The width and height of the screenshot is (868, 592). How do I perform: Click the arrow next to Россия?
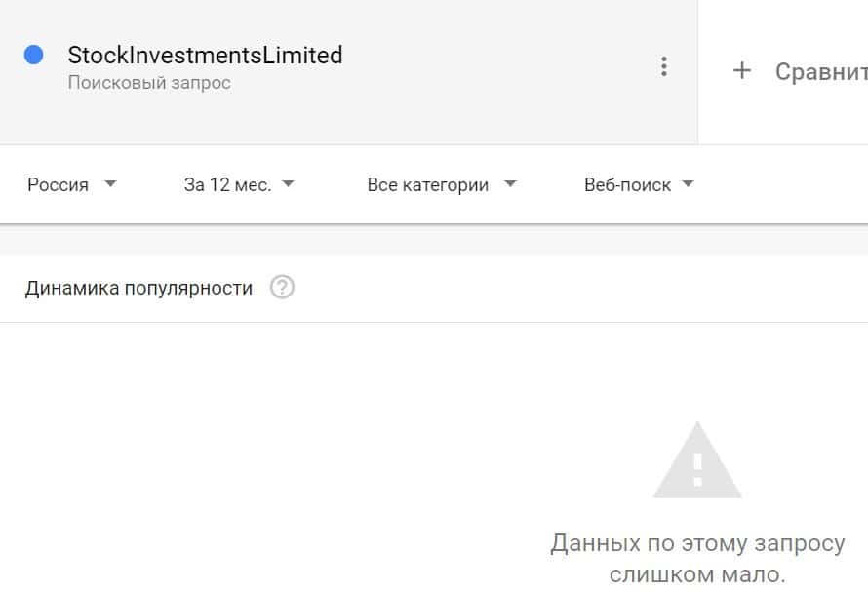coord(110,184)
